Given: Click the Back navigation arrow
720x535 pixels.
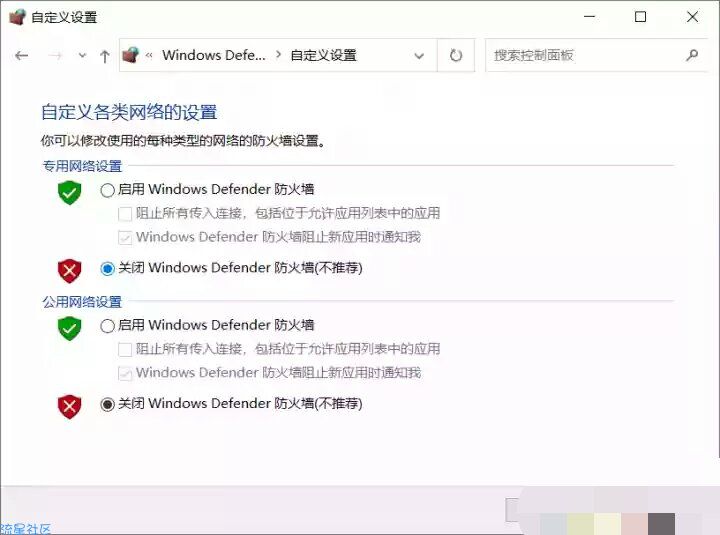Looking at the screenshot, I should 22,56.
